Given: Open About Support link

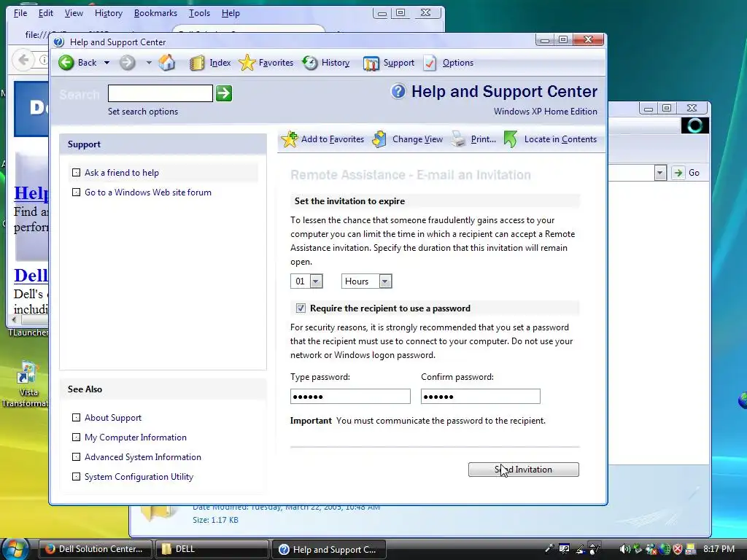Looking at the screenshot, I should click(x=113, y=418).
